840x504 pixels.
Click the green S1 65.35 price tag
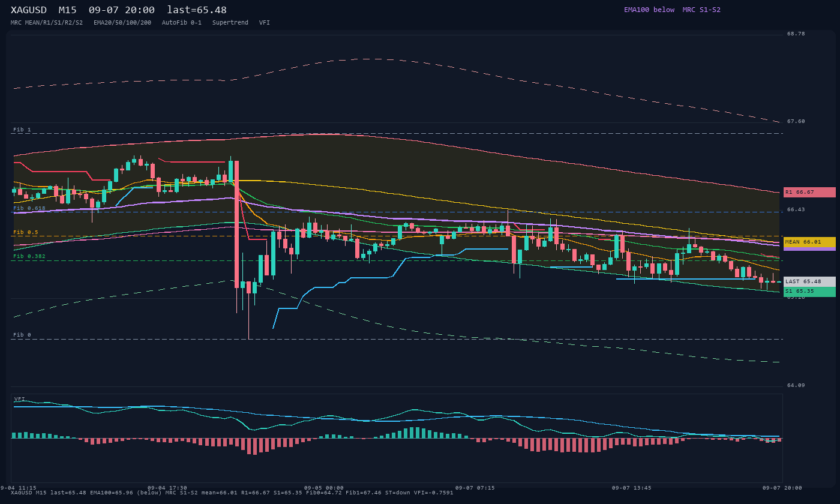809,292
